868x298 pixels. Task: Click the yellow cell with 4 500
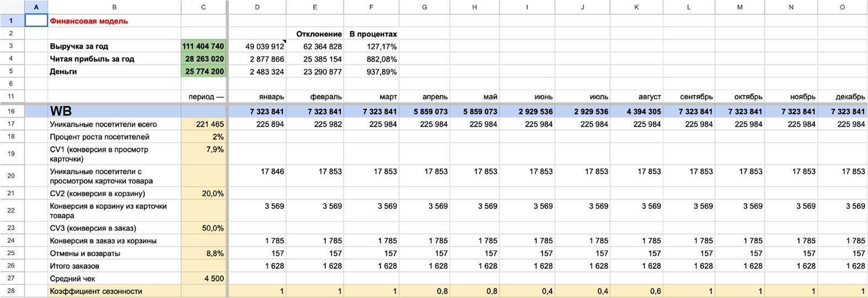203,279
